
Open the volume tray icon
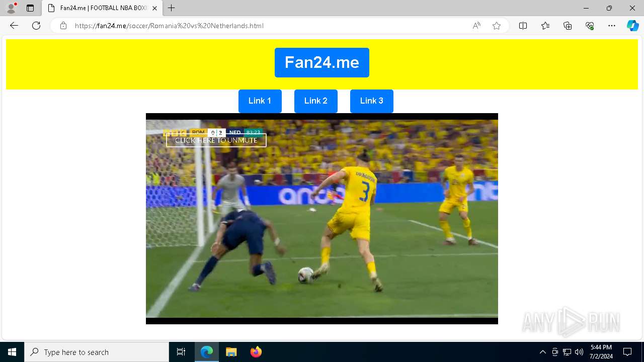[x=579, y=352]
